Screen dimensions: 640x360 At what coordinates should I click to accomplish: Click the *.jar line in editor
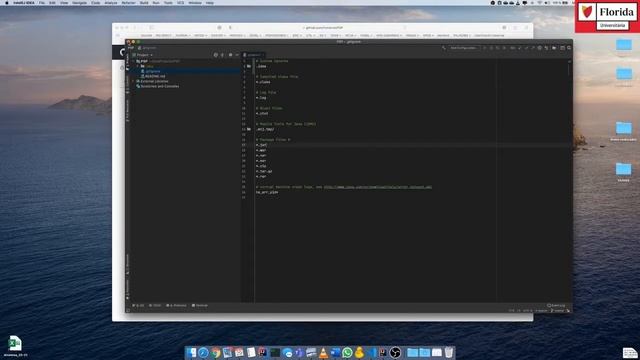261,145
